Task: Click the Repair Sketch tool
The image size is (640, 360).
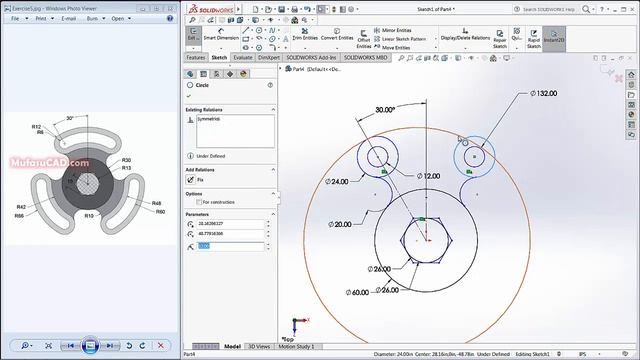Action: click(x=500, y=39)
